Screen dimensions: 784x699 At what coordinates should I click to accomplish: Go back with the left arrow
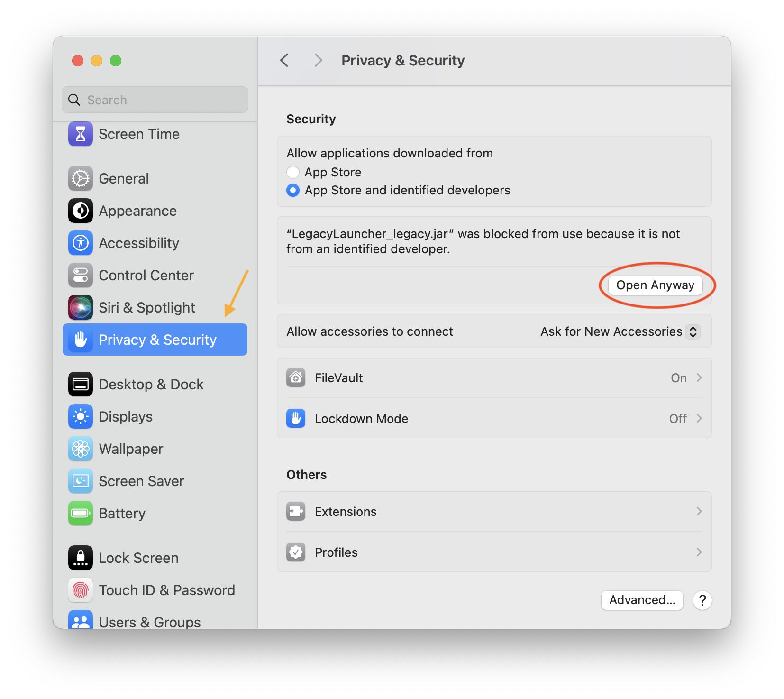point(284,60)
